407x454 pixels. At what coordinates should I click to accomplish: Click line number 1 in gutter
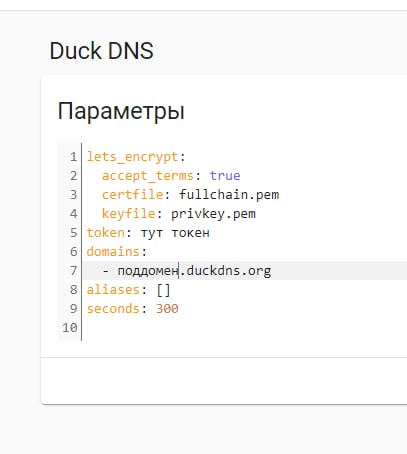[x=73, y=157]
